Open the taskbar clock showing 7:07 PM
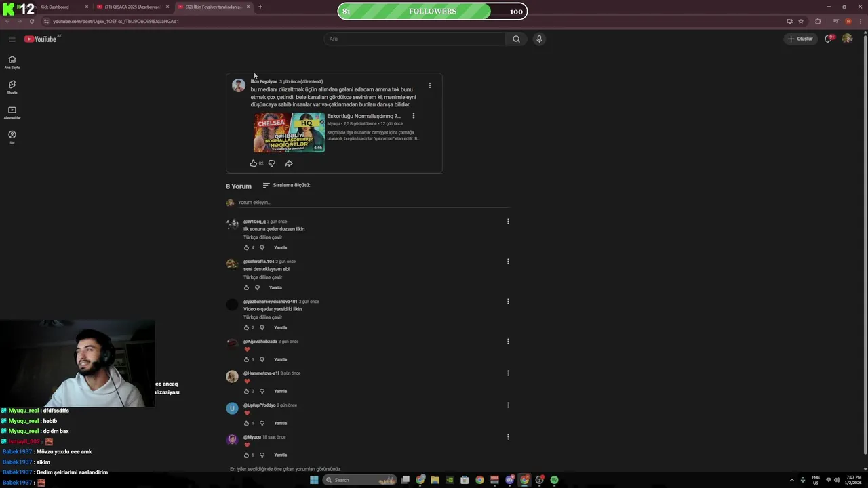This screenshot has height=488, width=868. pyautogui.click(x=853, y=480)
